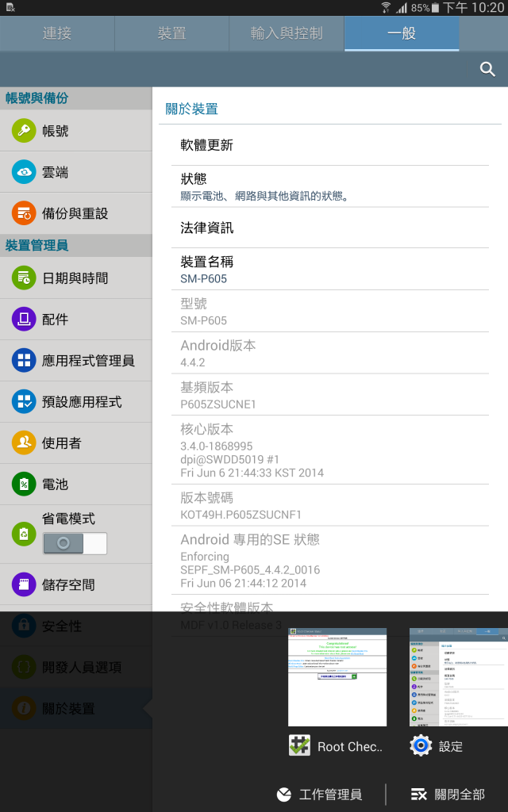Tap the 備份與重設 orange icon
The width and height of the screenshot is (508, 812).
click(24, 213)
